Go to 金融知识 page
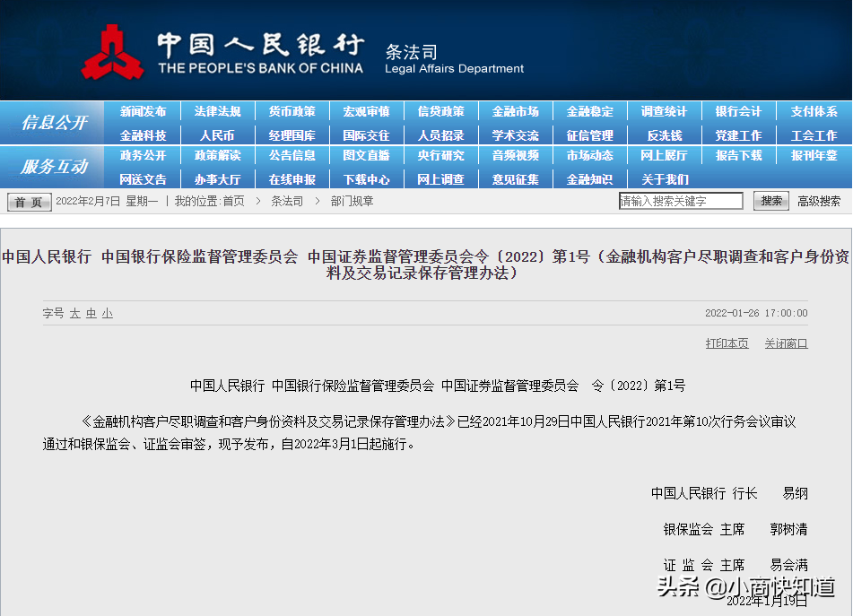This screenshot has width=853, height=616. 589,179
